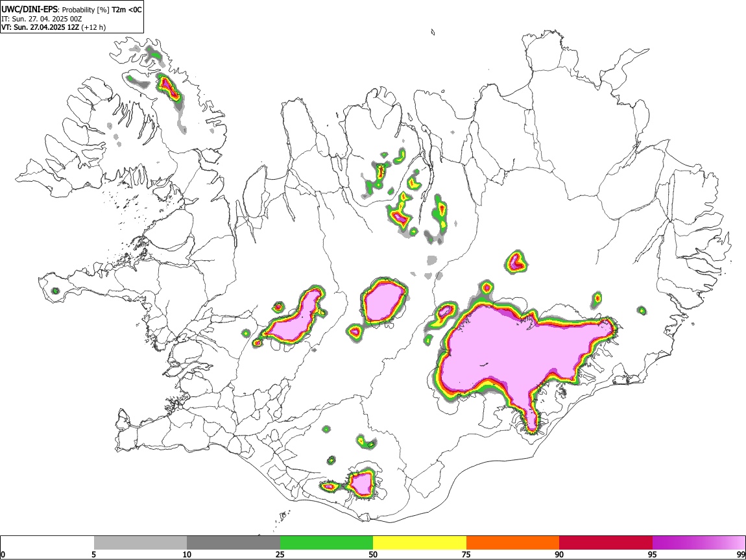The width and height of the screenshot is (746, 560).
Task: Click the 'IT: Sun. 27. 04. 2025 00Z' line
Action: pyautogui.click(x=42, y=19)
